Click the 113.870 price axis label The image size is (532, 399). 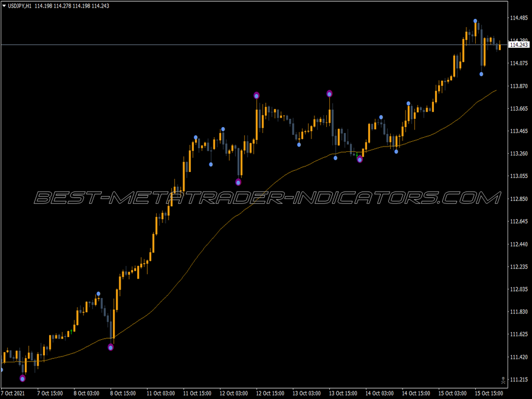click(x=519, y=86)
